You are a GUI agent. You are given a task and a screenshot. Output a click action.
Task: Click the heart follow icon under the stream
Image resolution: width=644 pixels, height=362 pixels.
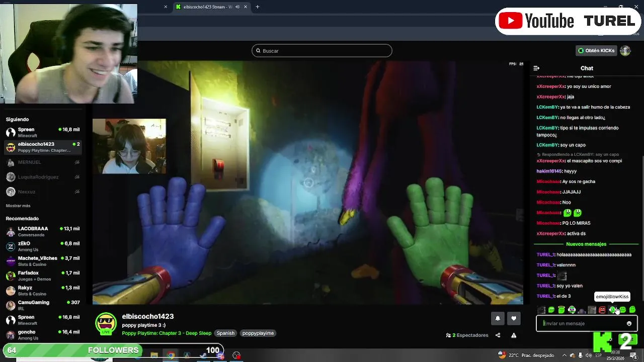tap(514, 318)
